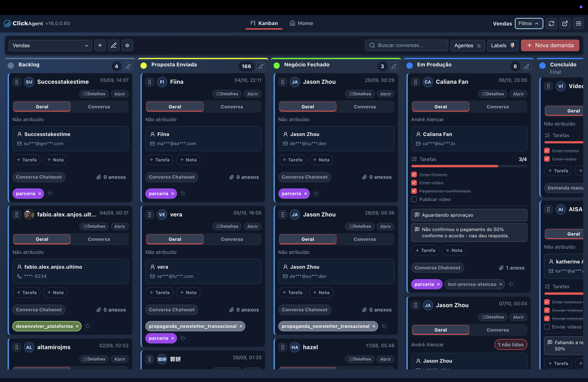Expand Detalhes on Successtakestime card

[x=93, y=94]
